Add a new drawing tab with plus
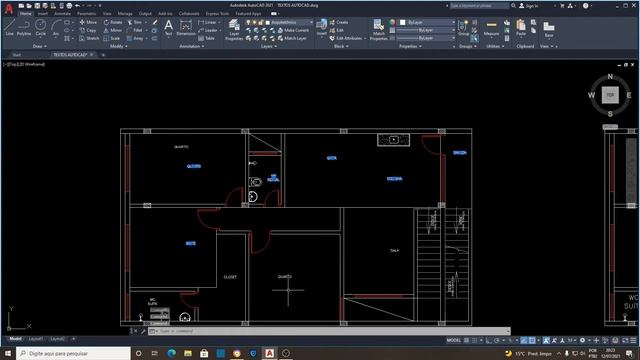The height and width of the screenshot is (360, 640). [103, 55]
